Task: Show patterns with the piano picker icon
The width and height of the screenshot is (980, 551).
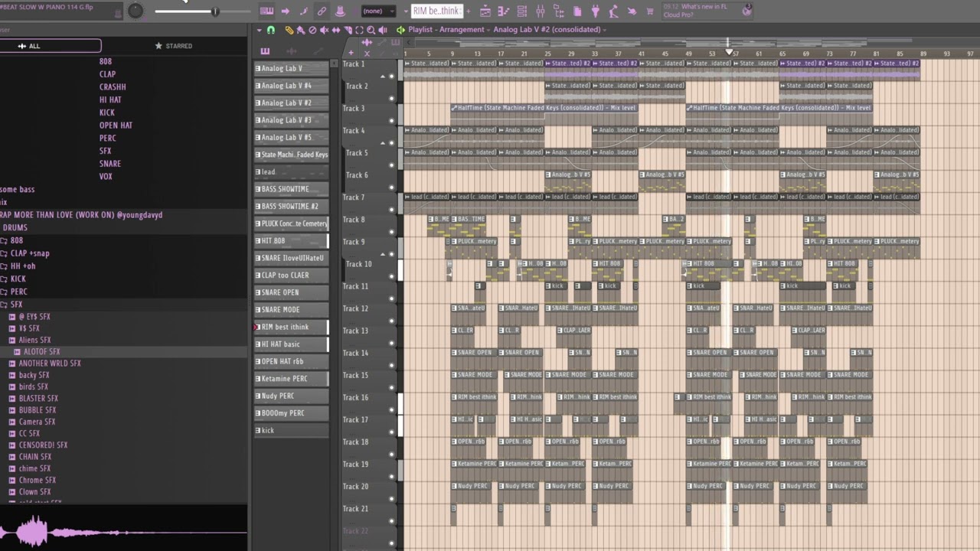Action: click(265, 51)
